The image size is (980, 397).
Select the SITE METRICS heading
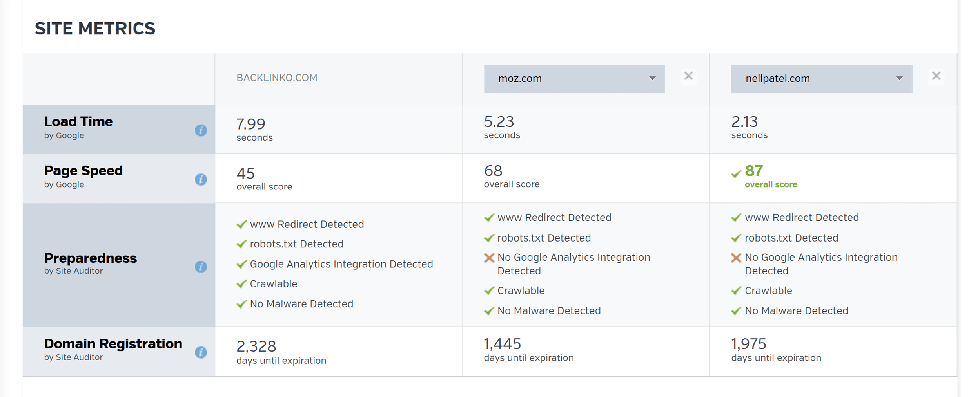[95, 29]
